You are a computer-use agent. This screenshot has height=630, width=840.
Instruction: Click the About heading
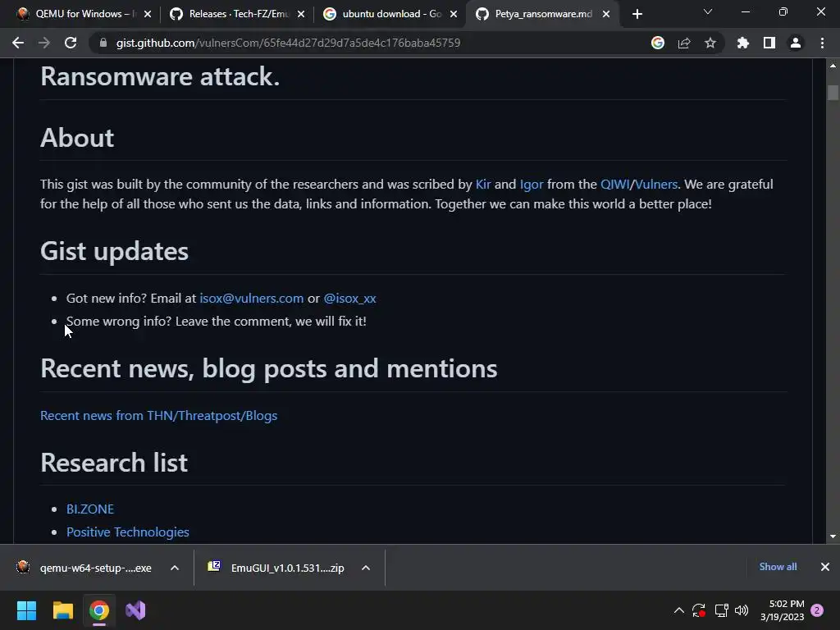tap(77, 138)
